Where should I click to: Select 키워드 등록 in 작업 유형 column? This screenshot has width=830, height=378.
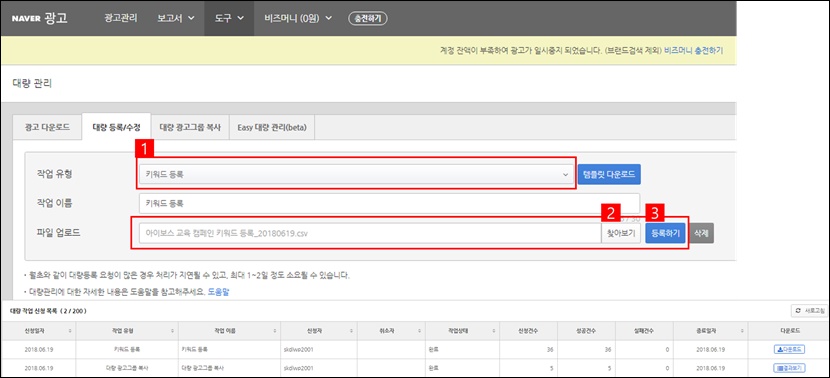tap(127, 350)
